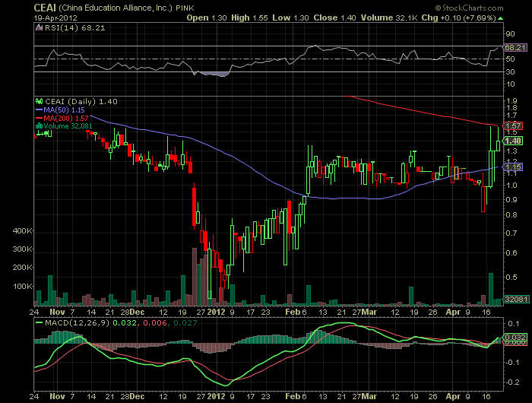Screen dimensions: 532x403
Task: Click the red MA(200) legend line marker
Action: click(39, 118)
